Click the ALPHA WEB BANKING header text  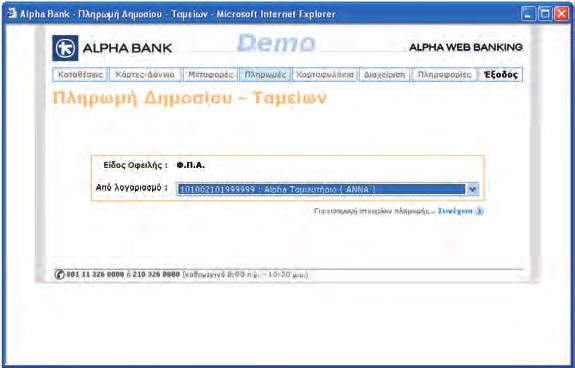click(x=465, y=47)
